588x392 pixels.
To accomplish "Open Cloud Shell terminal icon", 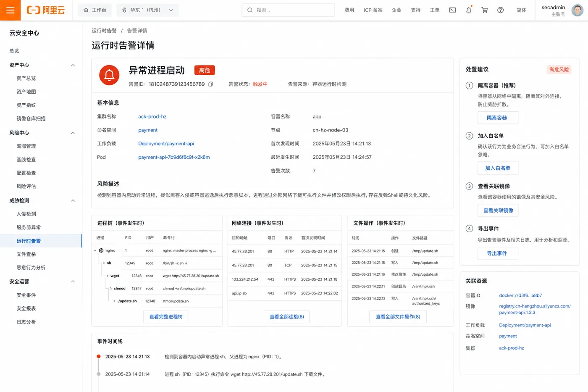I will 453,10.
